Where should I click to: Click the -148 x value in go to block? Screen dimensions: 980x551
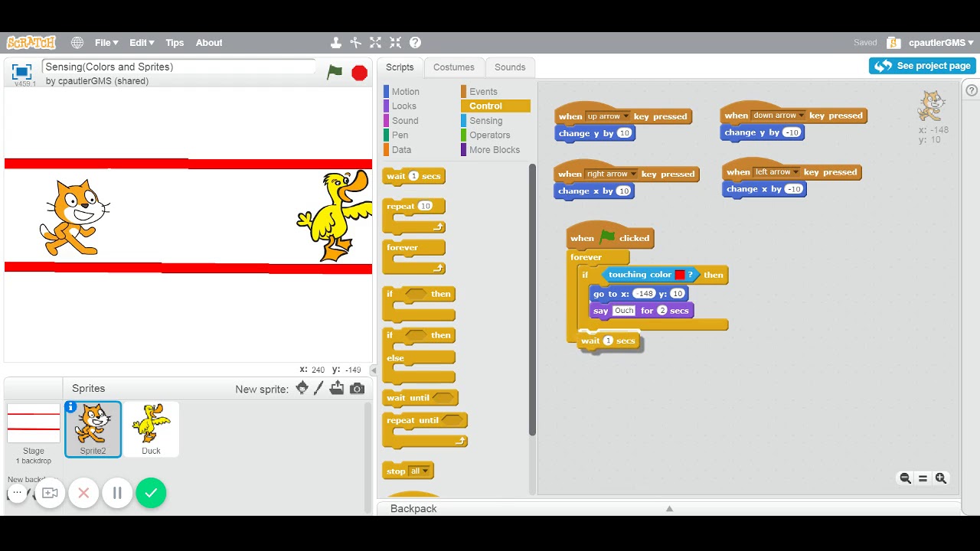coord(645,294)
